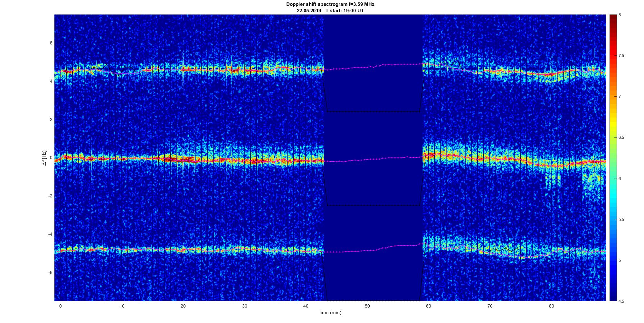This screenshot has width=644, height=323.
Task: Click the colorbar tick label '6'
Action: click(620, 178)
